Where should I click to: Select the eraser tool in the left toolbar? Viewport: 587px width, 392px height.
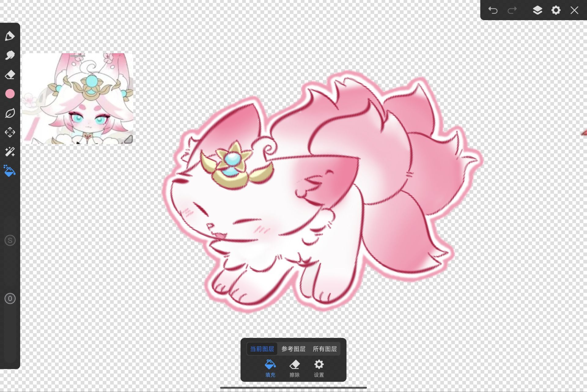[10, 75]
